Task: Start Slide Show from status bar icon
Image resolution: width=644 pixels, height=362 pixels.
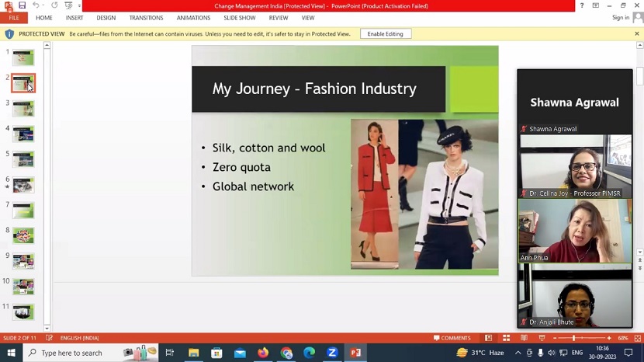Action: 542,338
